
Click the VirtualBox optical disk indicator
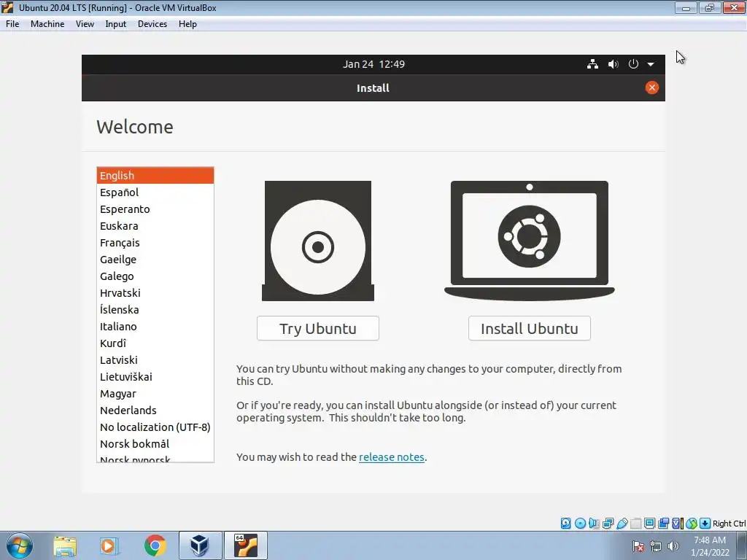click(x=580, y=524)
